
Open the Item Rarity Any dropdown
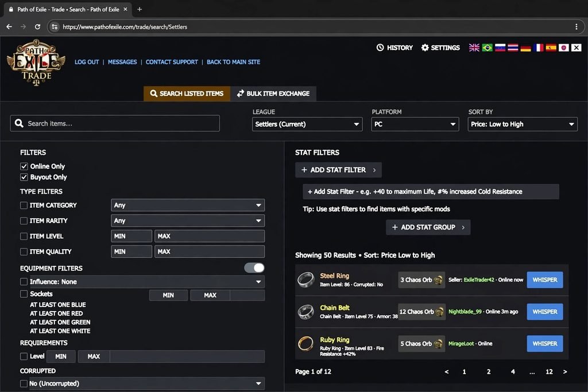click(x=188, y=221)
